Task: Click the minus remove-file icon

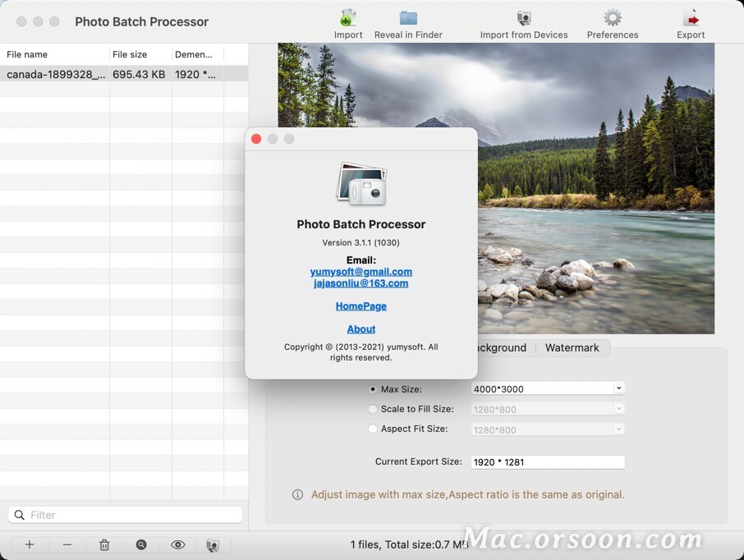Action: pos(67,544)
